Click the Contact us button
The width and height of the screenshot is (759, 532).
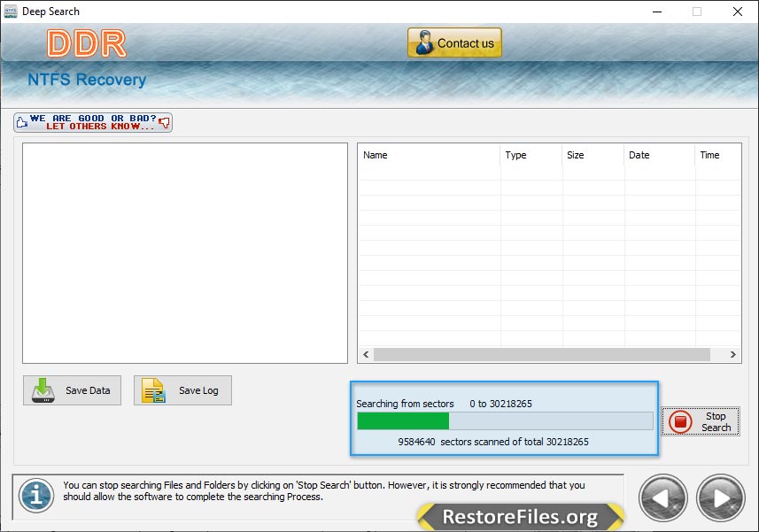coord(454,42)
